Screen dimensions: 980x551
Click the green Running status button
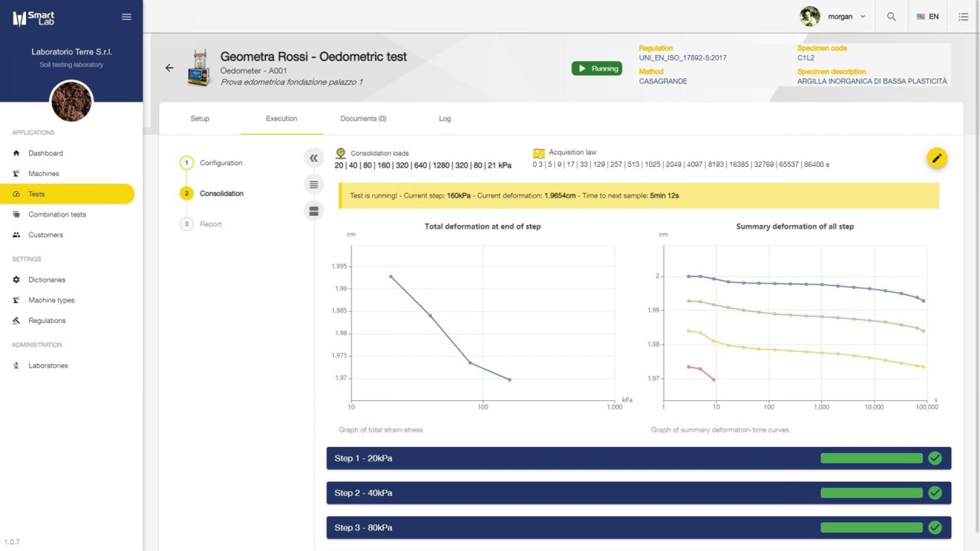[597, 68]
